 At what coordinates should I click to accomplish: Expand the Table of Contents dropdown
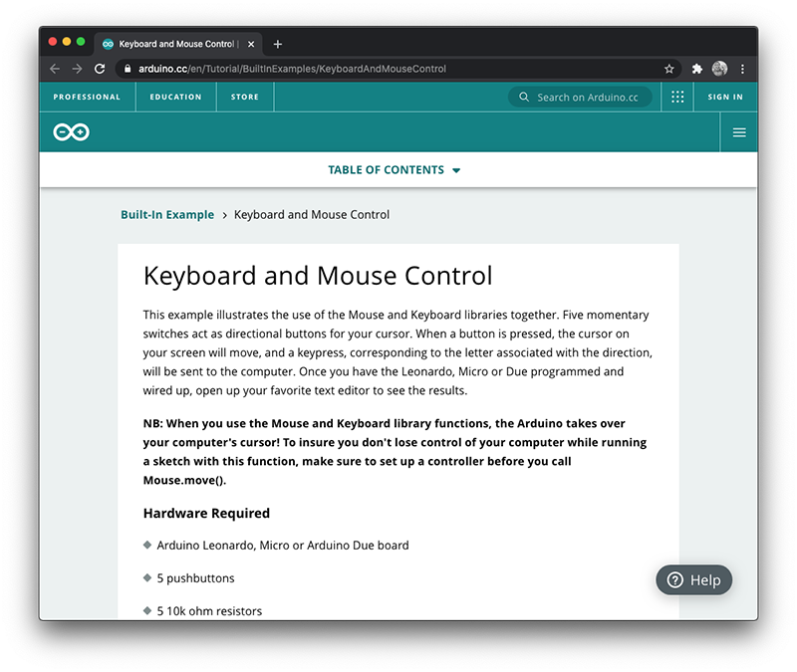(x=395, y=170)
